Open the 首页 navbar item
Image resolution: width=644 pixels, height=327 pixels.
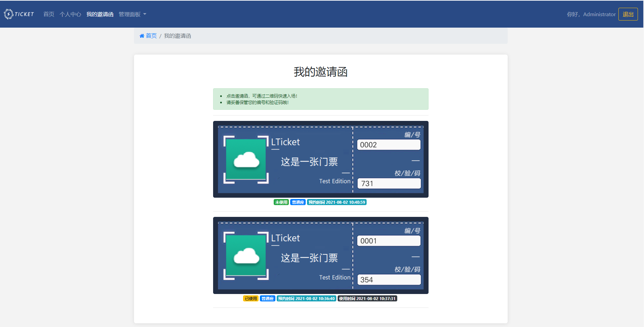point(49,14)
